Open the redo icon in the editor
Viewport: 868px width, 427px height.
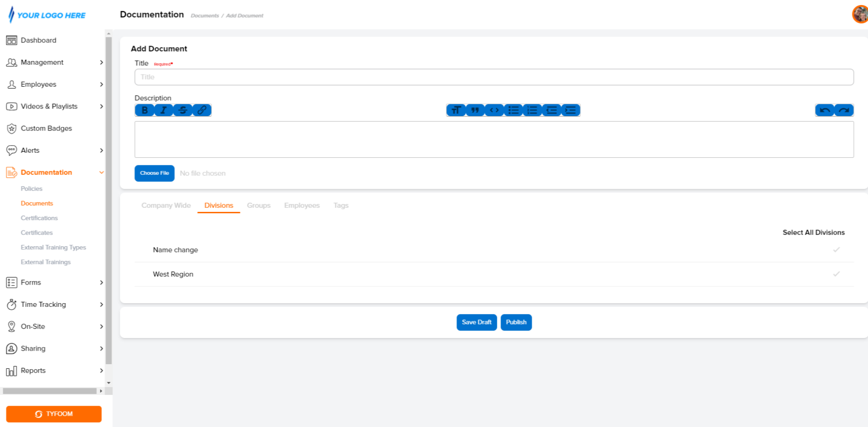844,110
